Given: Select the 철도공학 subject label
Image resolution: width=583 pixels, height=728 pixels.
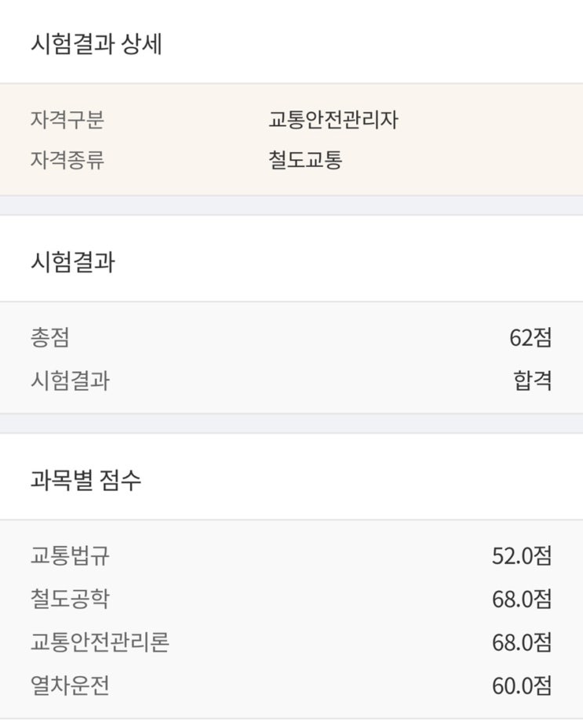Looking at the screenshot, I should (x=70, y=599).
